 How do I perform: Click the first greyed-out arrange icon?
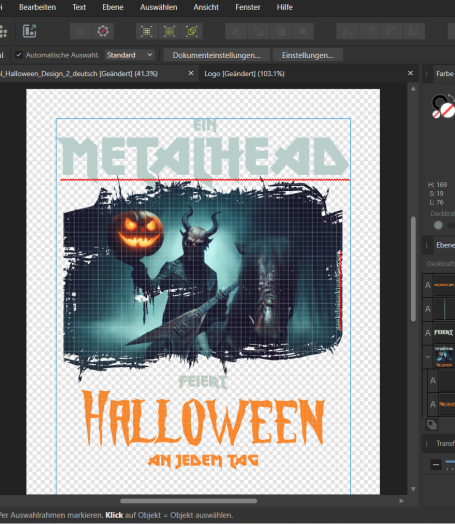236,31
